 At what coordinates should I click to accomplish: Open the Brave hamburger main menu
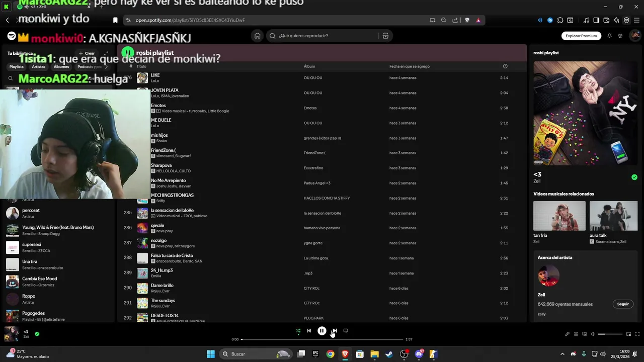636,20
